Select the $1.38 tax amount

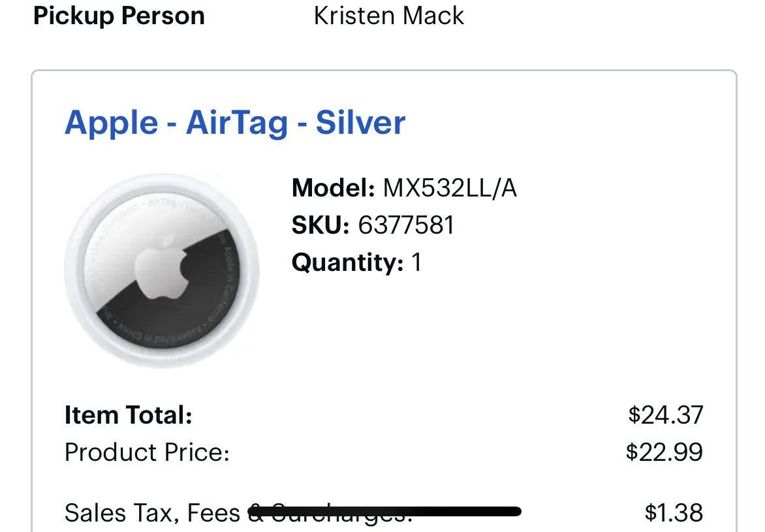pyautogui.click(x=674, y=513)
